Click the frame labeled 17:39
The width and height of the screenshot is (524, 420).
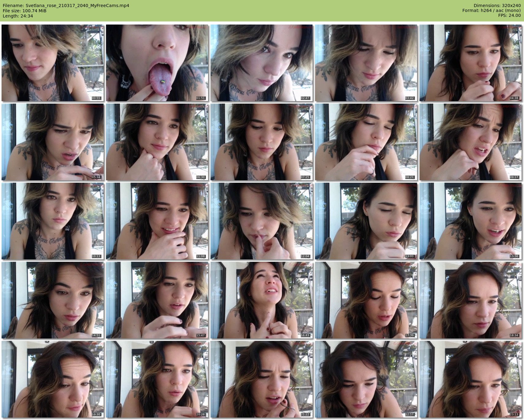[x=366, y=300]
